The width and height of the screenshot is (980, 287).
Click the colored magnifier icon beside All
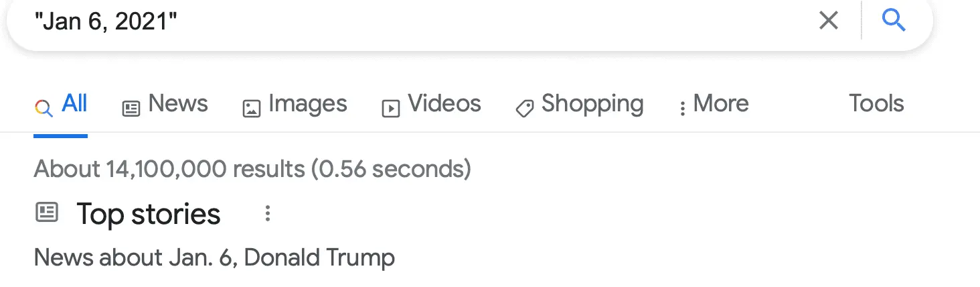[44, 107]
